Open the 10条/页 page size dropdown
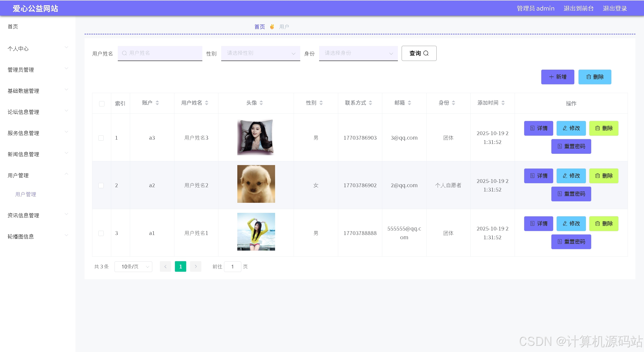The height and width of the screenshot is (352, 644). coord(133,266)
